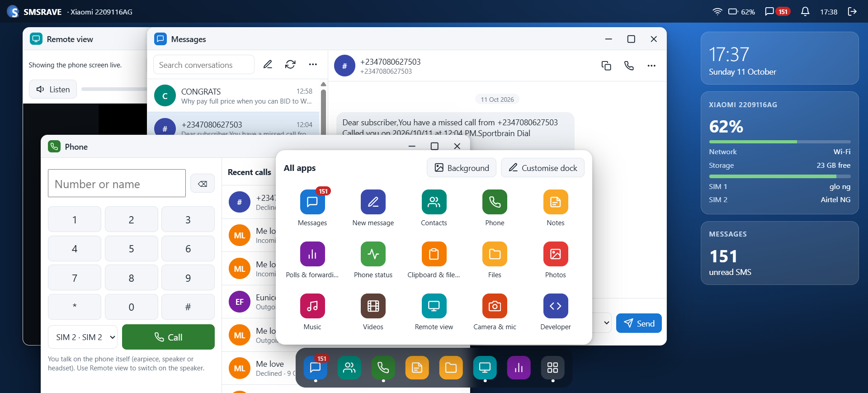Viewport: 868px width, 393px height.
Task: Open the Phone status app
Action: [x=373, y=254]
